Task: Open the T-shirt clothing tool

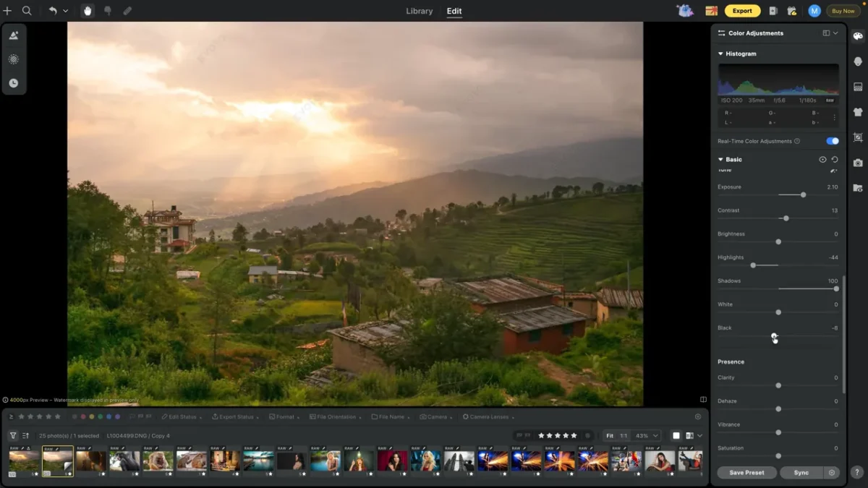Action: (x=858, y=112)
